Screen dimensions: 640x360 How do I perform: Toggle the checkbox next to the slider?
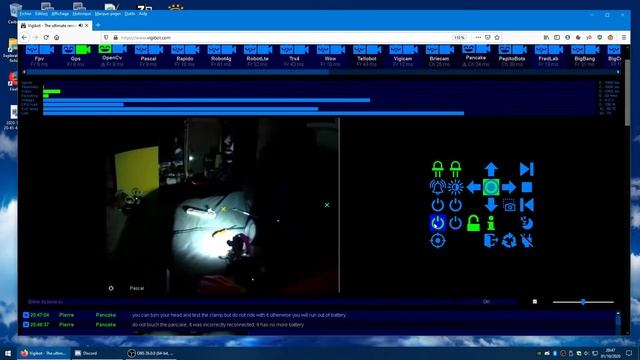point(535,302)
